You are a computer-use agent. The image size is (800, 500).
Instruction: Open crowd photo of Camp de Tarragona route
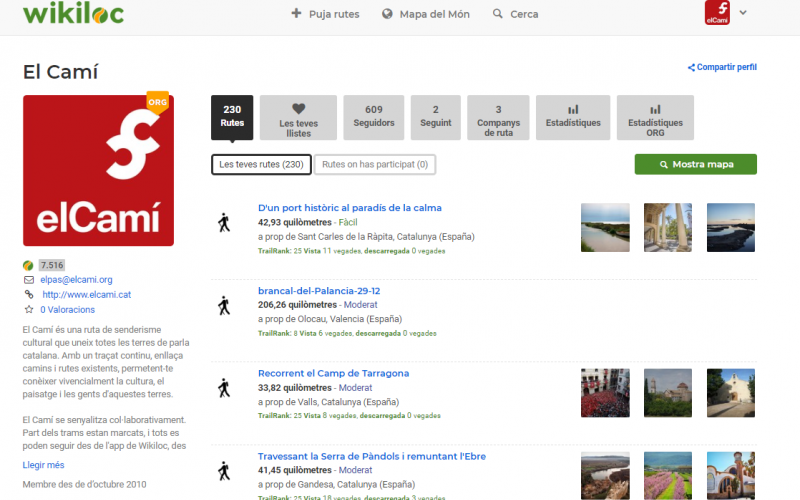[x=605, y=393]
